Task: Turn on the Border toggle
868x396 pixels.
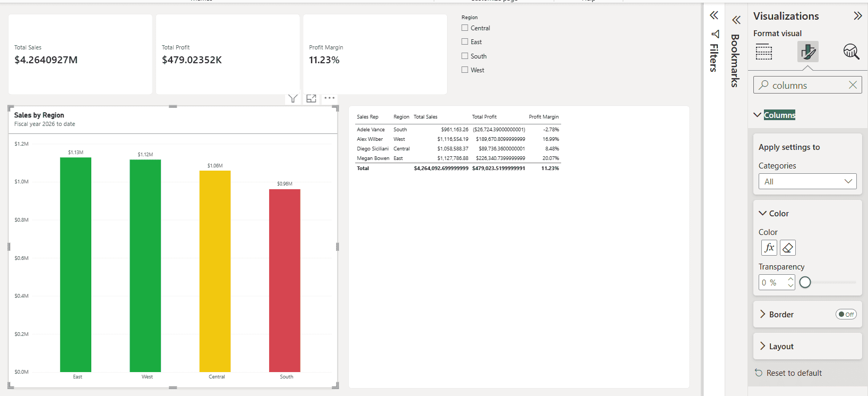Action: (x=846, y=314)
